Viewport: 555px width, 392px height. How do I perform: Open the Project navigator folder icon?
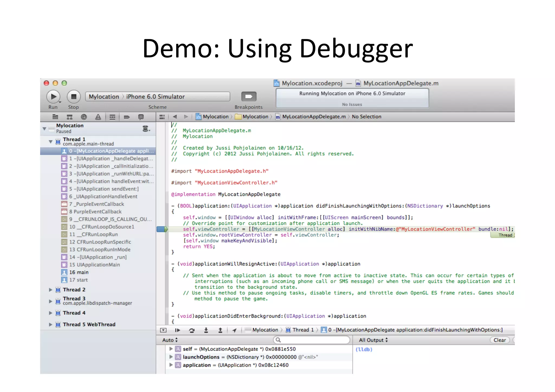click(55, 117)
